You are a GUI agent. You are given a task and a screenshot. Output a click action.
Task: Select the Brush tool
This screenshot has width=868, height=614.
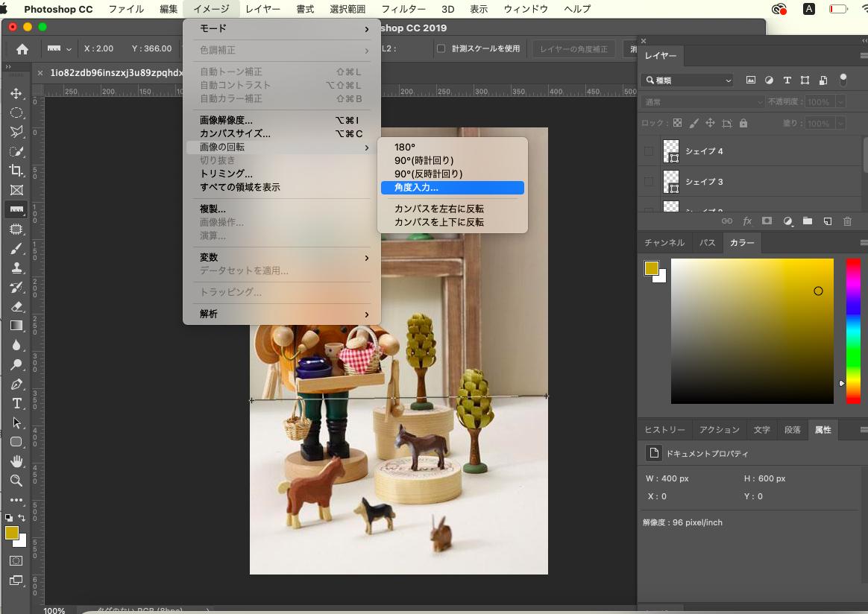(16, 248)
